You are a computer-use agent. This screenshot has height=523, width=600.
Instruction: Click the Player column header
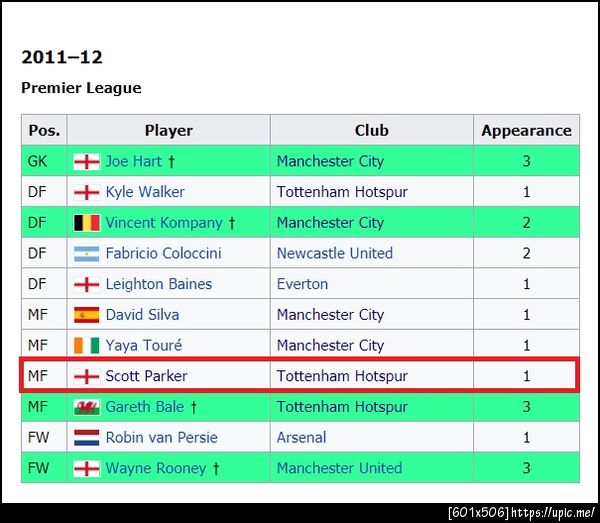pyautogui.click(x=168, y=130)
